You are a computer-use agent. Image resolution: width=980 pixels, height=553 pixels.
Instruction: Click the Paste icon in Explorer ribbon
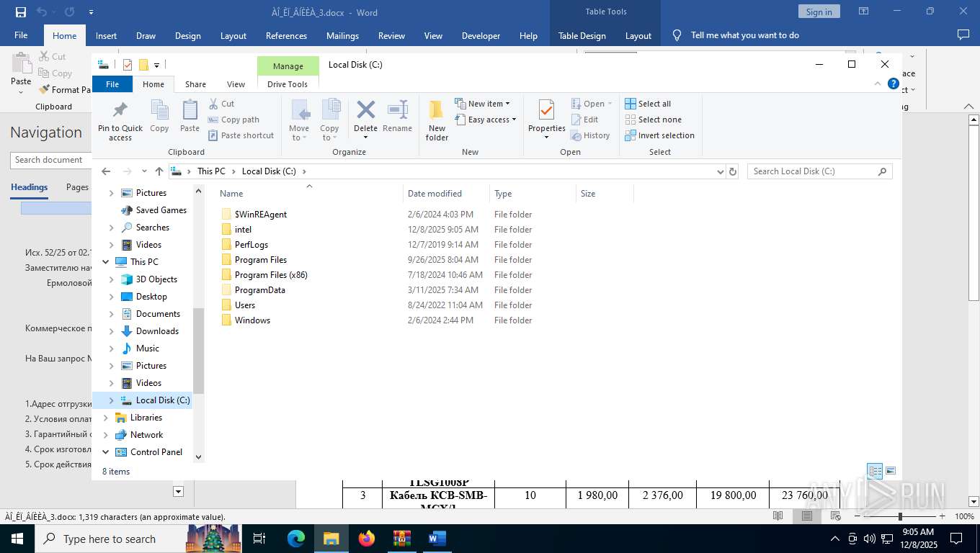click(190, 110)
